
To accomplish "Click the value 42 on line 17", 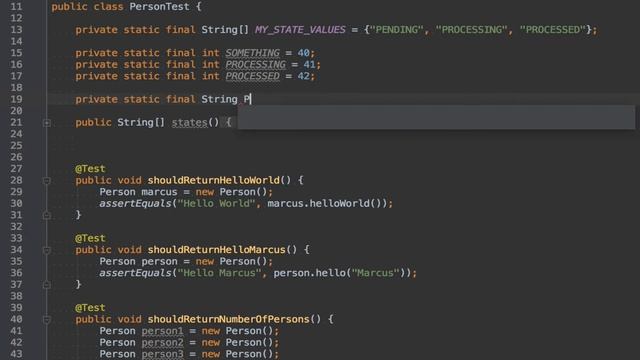I will [303, 76].
